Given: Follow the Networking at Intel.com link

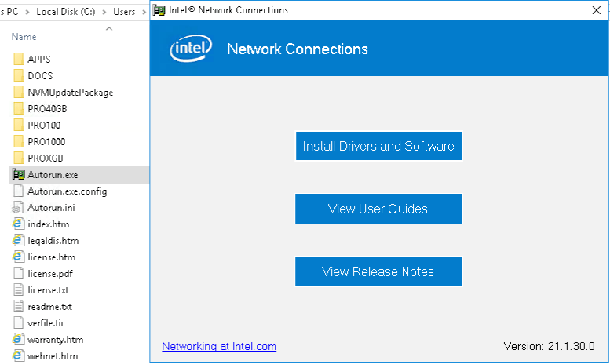Looking at the screenshot, I should coord(219,346).
